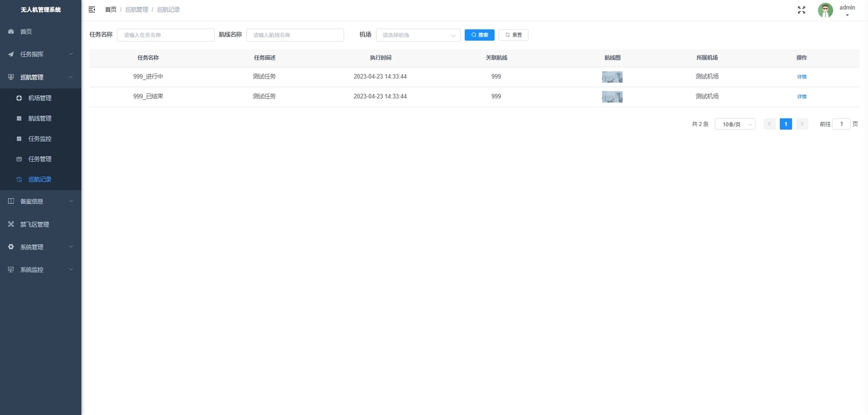Screen dimensions: 868x415
Task: Click the 999_进行中 task name cell
Action: pos(148,77)
